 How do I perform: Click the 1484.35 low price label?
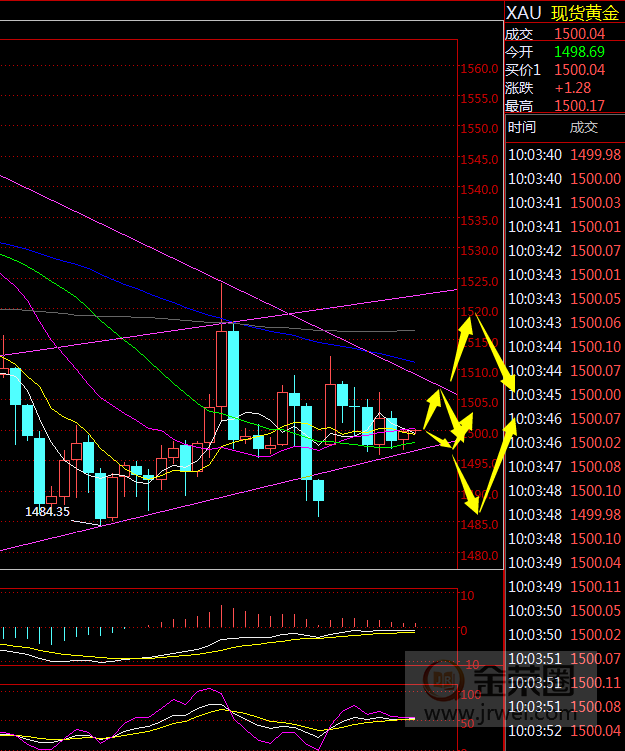(x=47, y=511)
